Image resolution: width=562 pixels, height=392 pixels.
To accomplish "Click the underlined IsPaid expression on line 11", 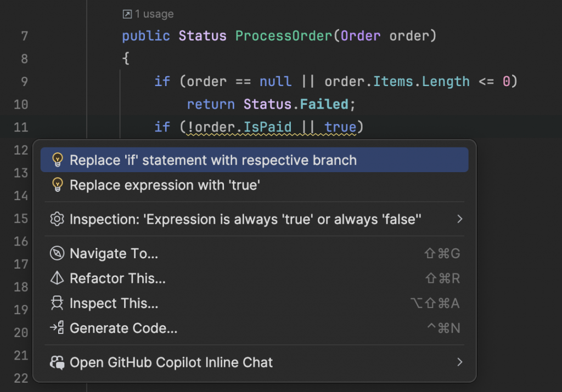I will [x=267, y=127].
